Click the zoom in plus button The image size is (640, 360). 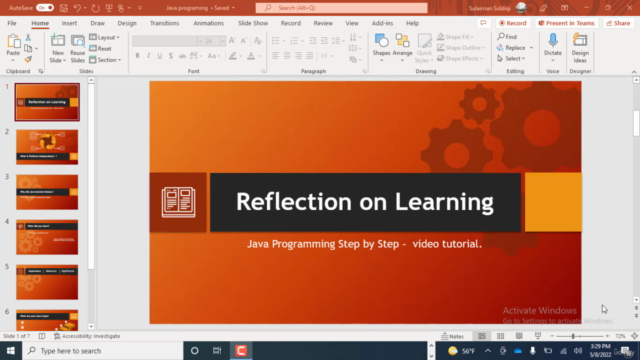tap(607, 336)
